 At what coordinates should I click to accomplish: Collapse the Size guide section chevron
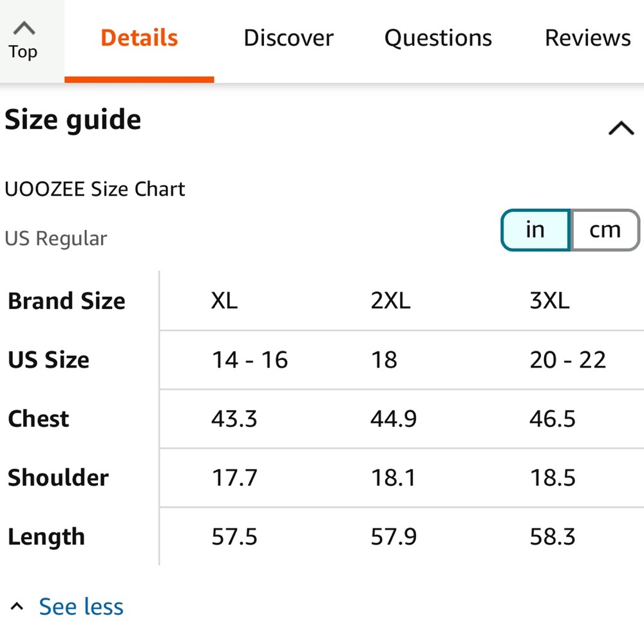coord(621,128)
